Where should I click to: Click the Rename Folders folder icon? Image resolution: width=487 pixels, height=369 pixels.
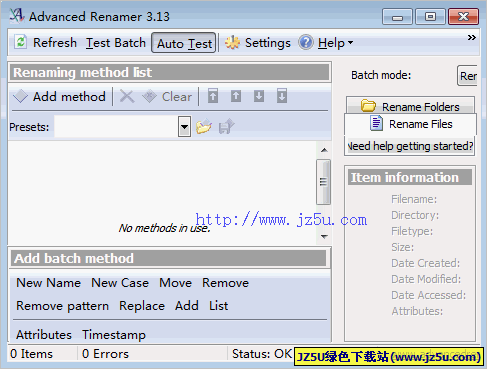tap(368, 106)
